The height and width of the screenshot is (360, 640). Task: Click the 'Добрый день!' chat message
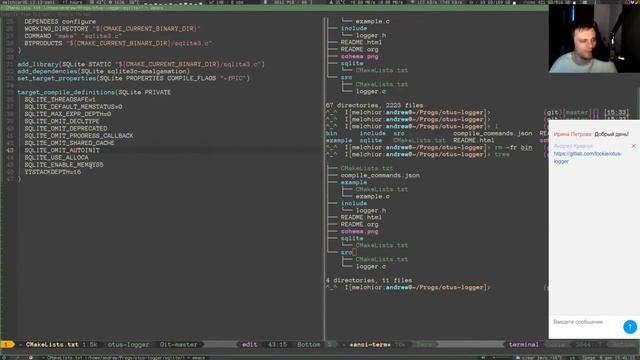611,134
